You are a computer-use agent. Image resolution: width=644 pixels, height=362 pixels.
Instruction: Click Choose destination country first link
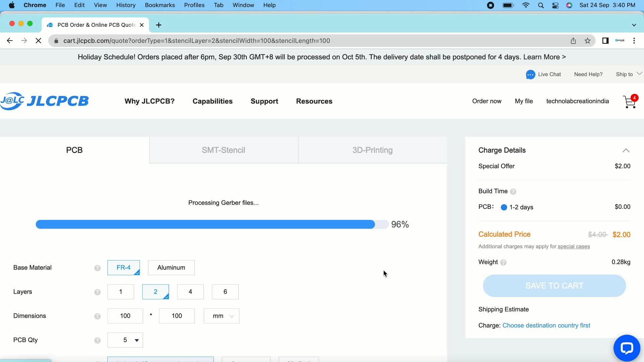pos(546,325)
